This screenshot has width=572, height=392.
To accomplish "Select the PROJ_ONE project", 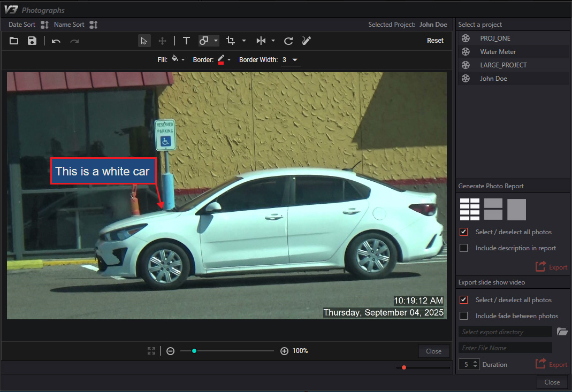I will (513, 39).
